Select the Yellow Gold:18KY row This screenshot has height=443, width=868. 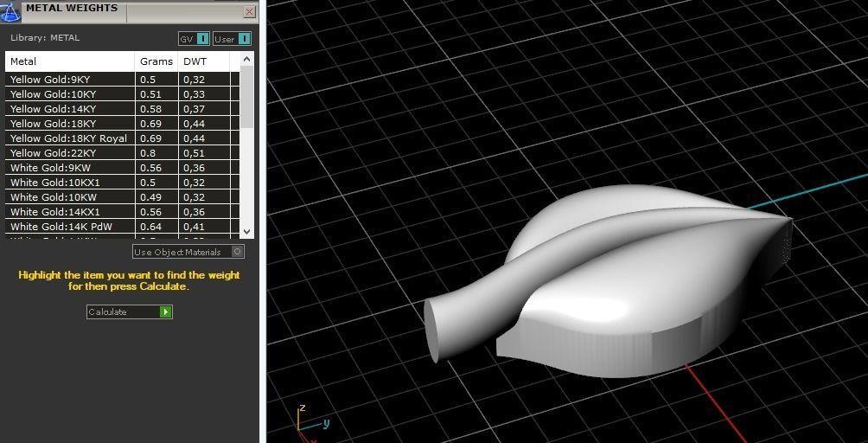click(x=123, y=124)
